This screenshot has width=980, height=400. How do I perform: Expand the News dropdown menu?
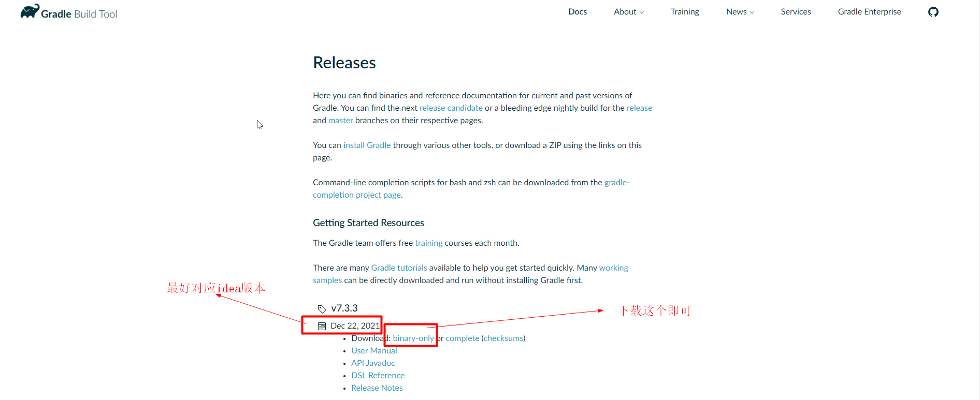[740, 12]
